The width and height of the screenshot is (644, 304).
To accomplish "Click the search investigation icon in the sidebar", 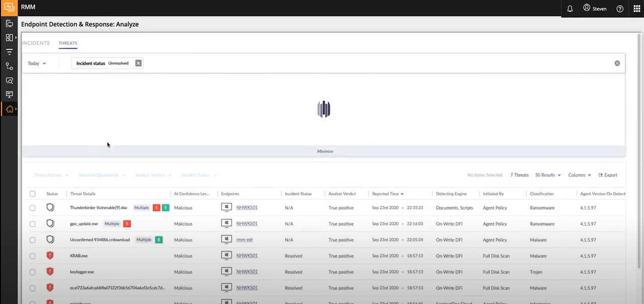I will click(9, 81).
